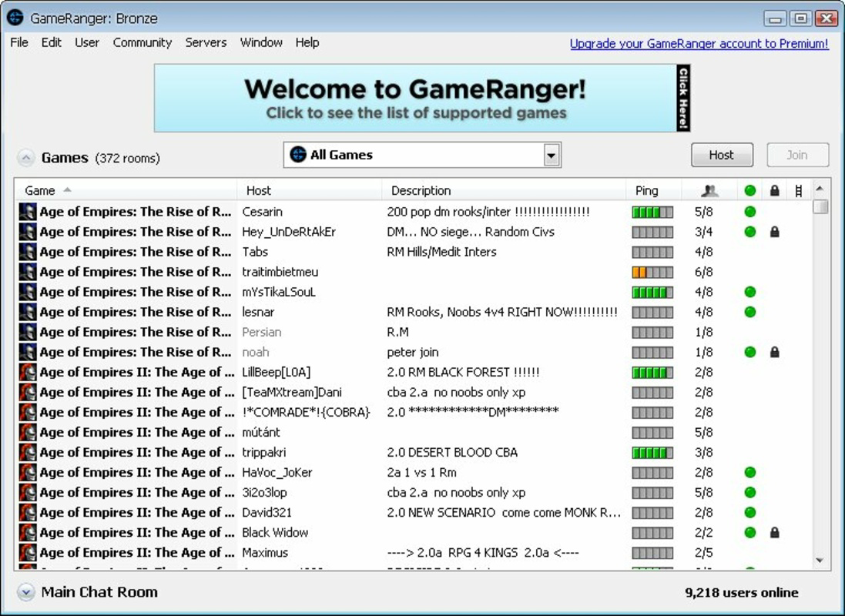Expand the Main Chat Room section
Screen dimensions: 845x616
click(25, 592)
